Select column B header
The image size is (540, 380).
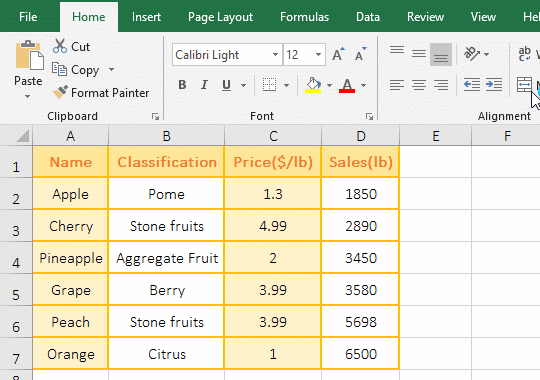coord(166,136)
